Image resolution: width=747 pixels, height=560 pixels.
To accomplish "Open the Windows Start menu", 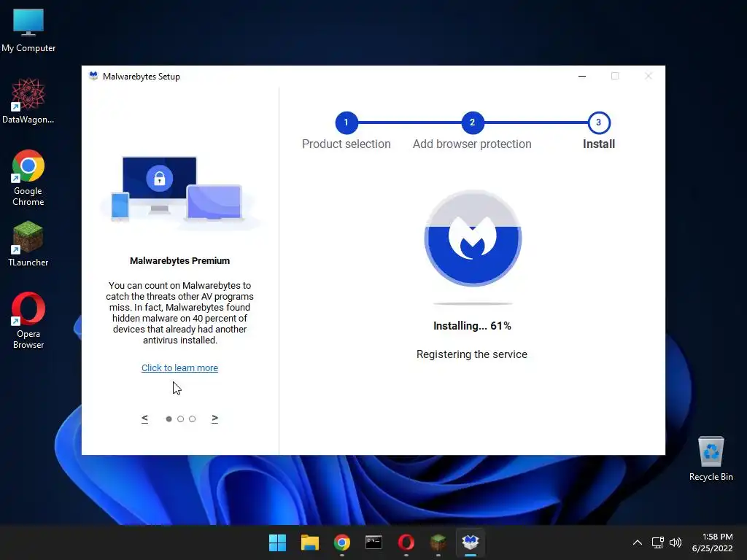I will (277, 542).
